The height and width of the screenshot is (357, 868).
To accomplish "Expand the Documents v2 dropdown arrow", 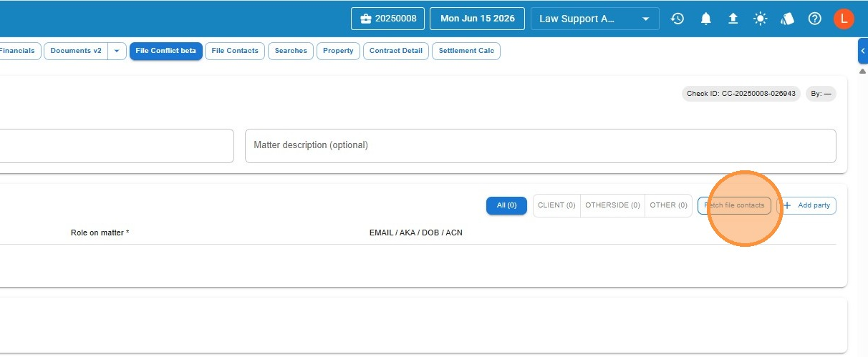I will coord(117,51).
